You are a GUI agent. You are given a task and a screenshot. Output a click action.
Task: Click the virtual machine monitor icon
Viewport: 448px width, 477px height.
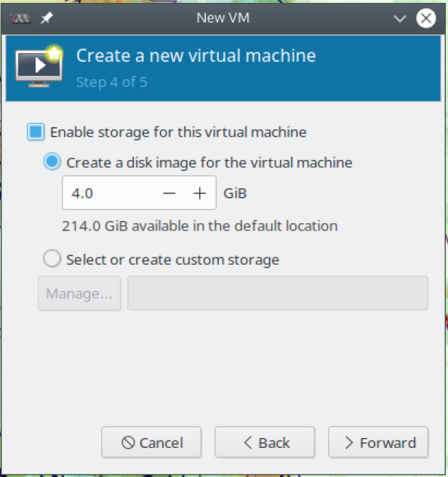pyautogui.click(x=39, y=67)
